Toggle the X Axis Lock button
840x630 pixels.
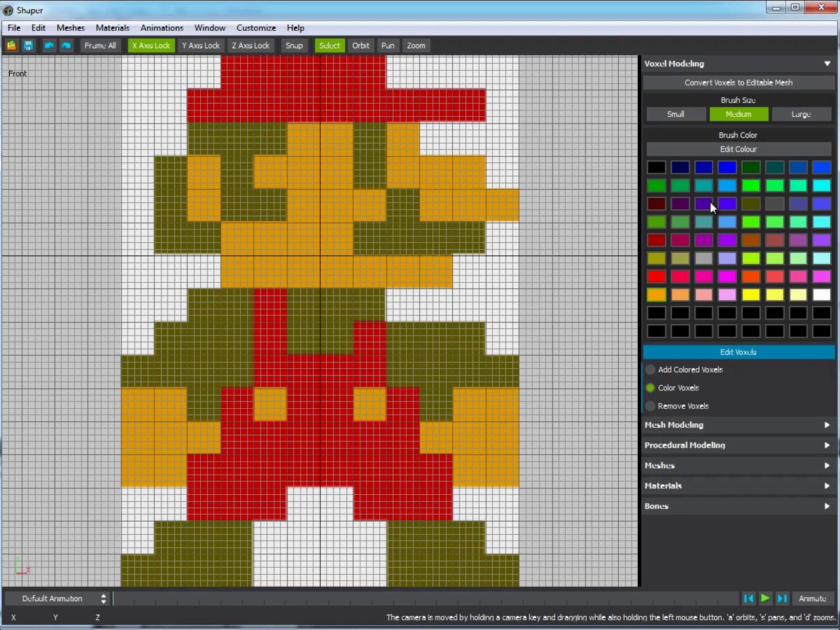click(151, 45)
